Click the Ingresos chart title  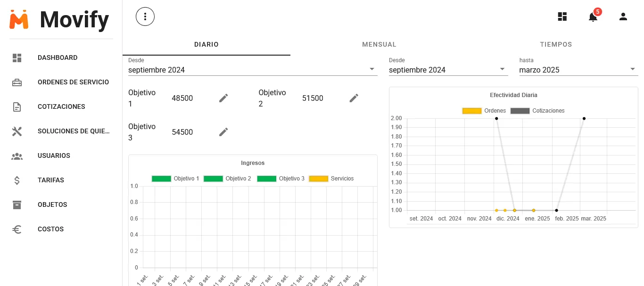coord(253,163)
